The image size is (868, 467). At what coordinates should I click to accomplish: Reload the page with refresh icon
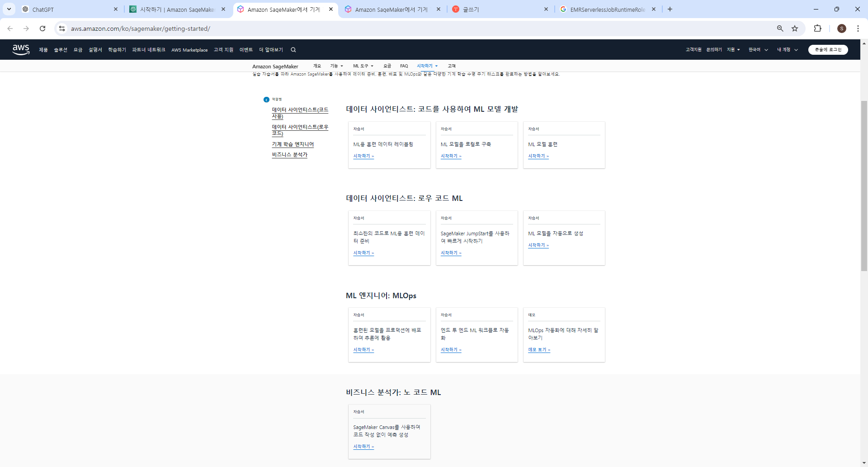42,29
